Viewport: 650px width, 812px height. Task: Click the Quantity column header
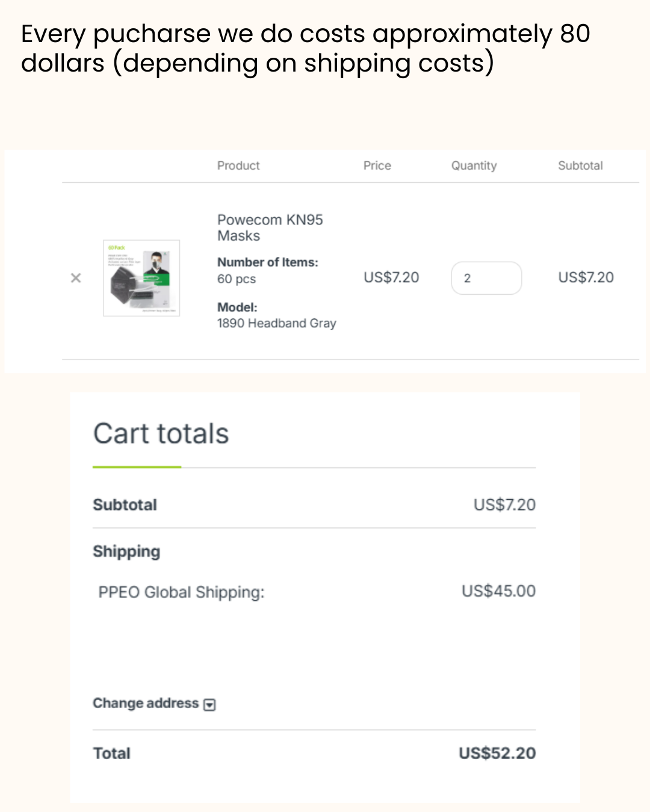point(474,165)
